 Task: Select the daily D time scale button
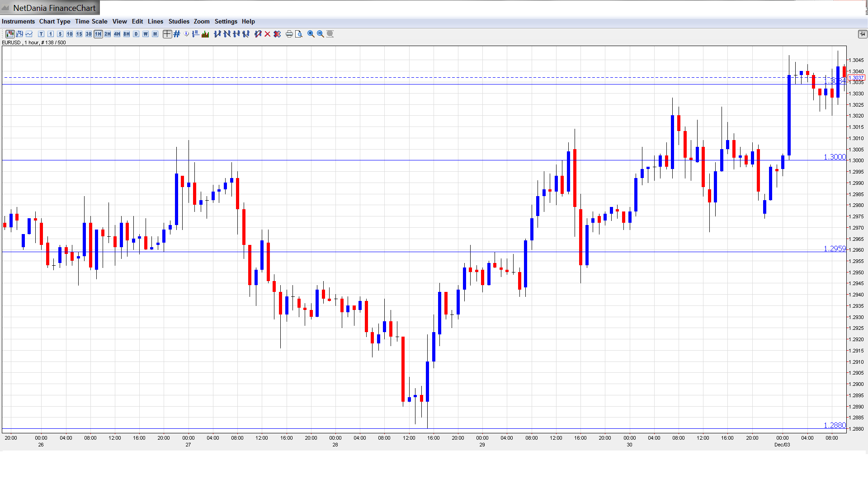pos(136,34)
